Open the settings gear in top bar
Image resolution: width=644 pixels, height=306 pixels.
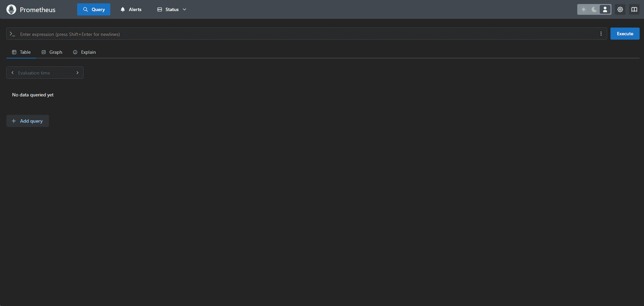[x=620, y=9]
